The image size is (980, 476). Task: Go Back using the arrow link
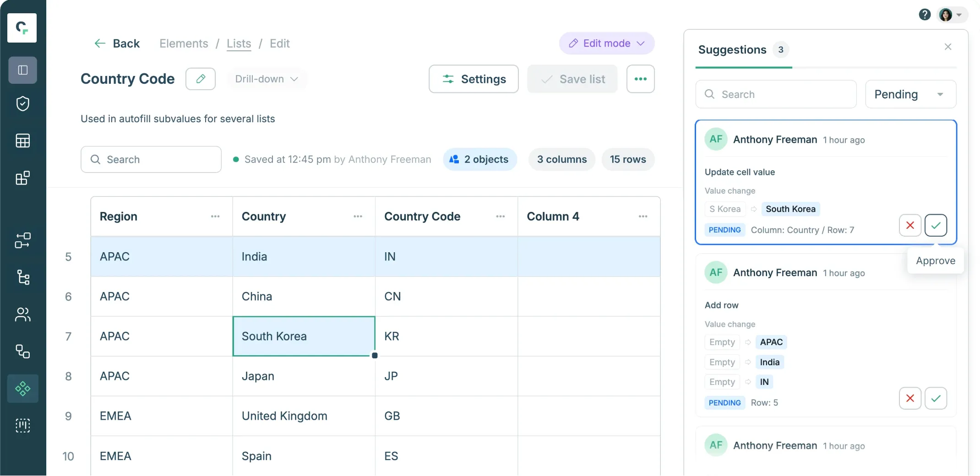click(117, 43)
